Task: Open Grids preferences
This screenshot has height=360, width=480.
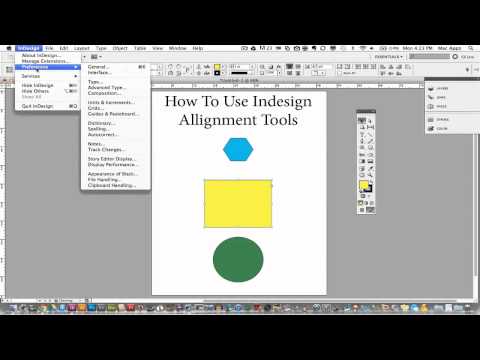Action: tap(115, 108)
